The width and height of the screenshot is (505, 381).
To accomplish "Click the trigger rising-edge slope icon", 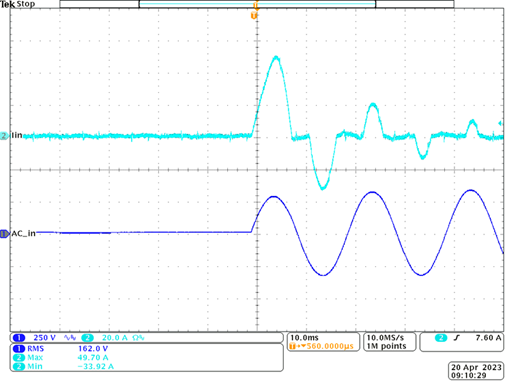I will coord(457,338).
